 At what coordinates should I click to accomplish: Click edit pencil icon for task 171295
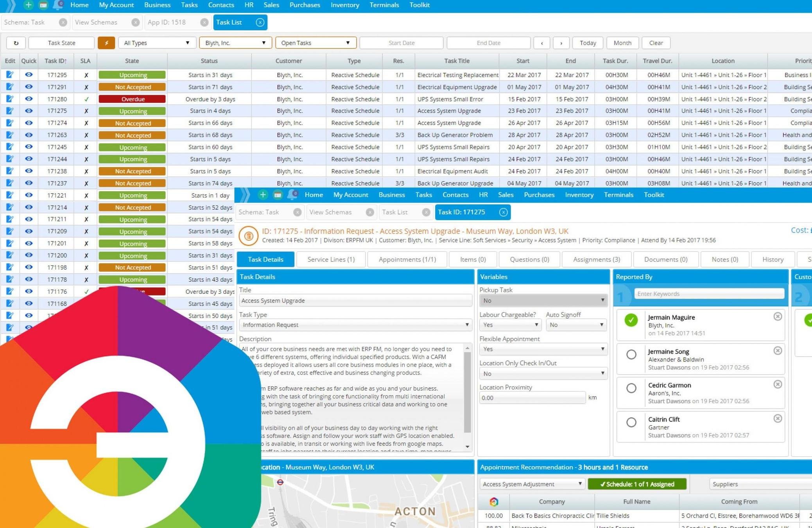pos(9,75)
